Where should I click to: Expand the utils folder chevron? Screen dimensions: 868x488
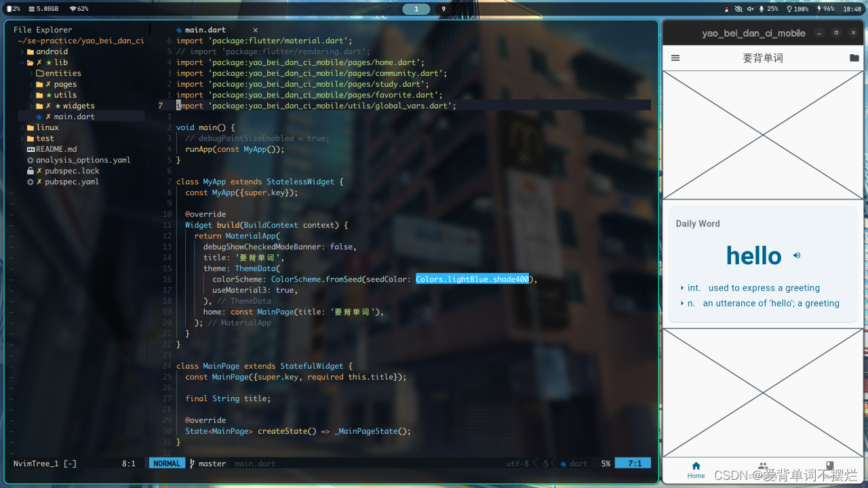coord(31,95)
